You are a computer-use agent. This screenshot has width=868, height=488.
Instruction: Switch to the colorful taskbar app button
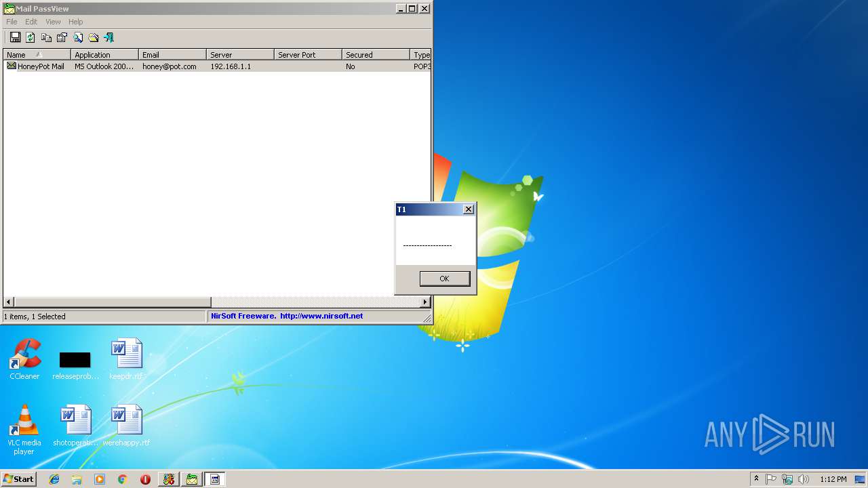coord(169,479)
